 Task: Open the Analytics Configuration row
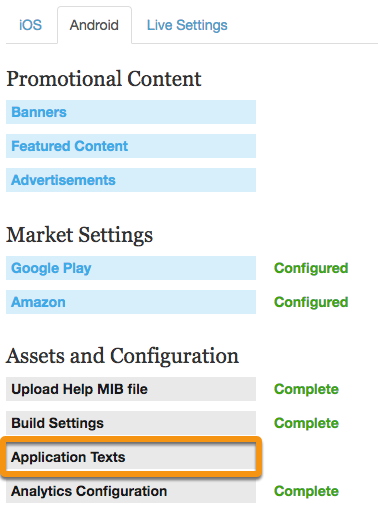pos(131,491)
